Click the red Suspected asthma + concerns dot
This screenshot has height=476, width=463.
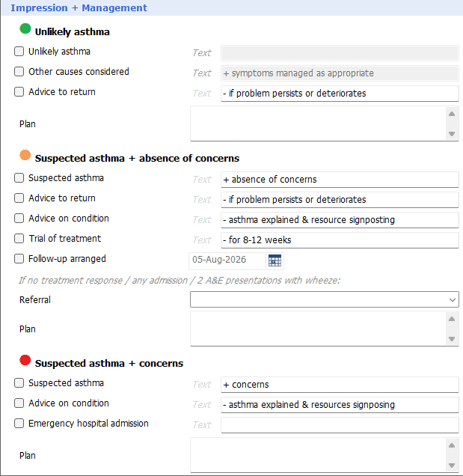click(x=25, y=360)
